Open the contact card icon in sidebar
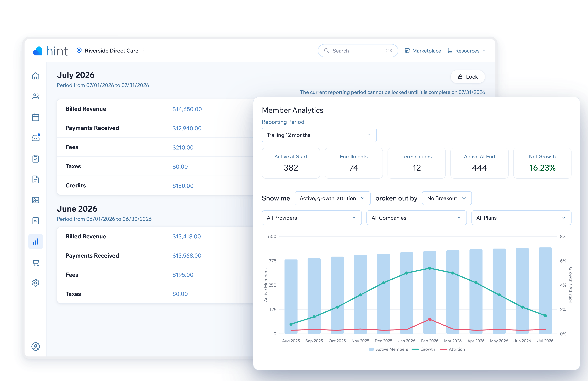The height and width of the screenshot is (381, 588). tap(36, 200)
